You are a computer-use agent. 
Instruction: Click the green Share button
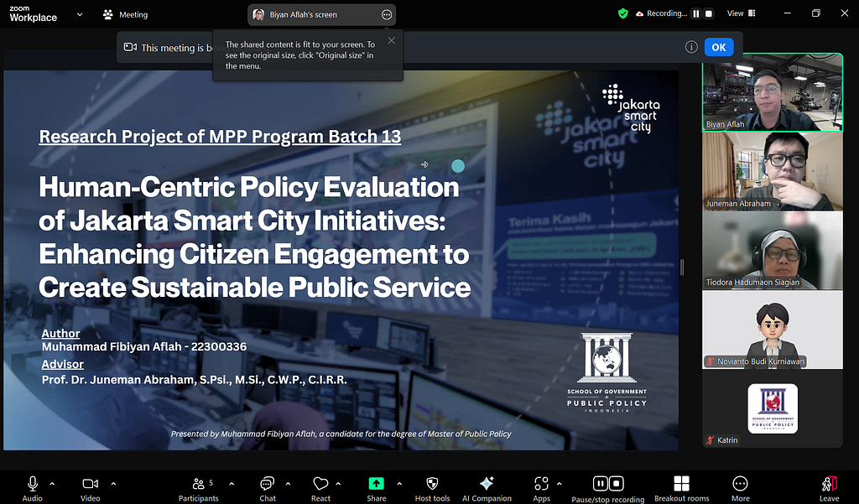tap(377, 484)
